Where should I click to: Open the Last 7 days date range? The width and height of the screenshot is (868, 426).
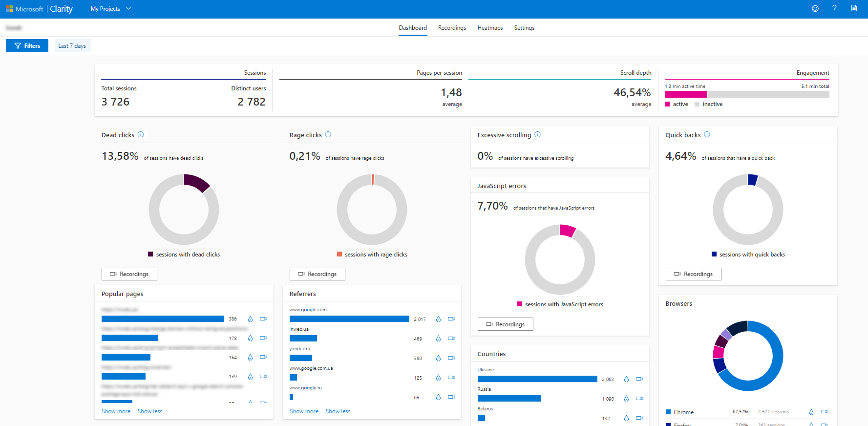[72, 46]
